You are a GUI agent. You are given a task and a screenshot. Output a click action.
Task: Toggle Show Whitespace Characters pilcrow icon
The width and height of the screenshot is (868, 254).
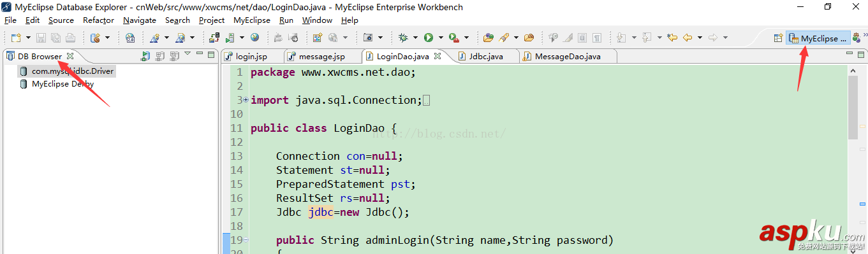pyautogui.click(x=597, y=38)
